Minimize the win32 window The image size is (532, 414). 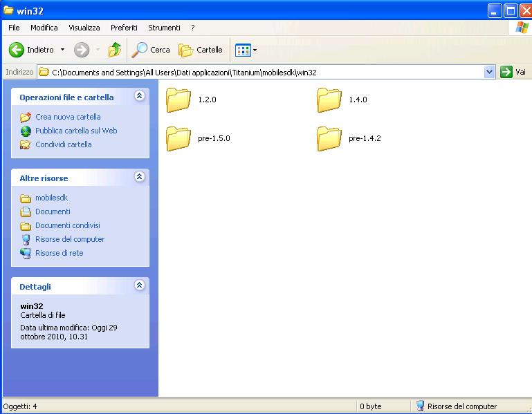495,11
